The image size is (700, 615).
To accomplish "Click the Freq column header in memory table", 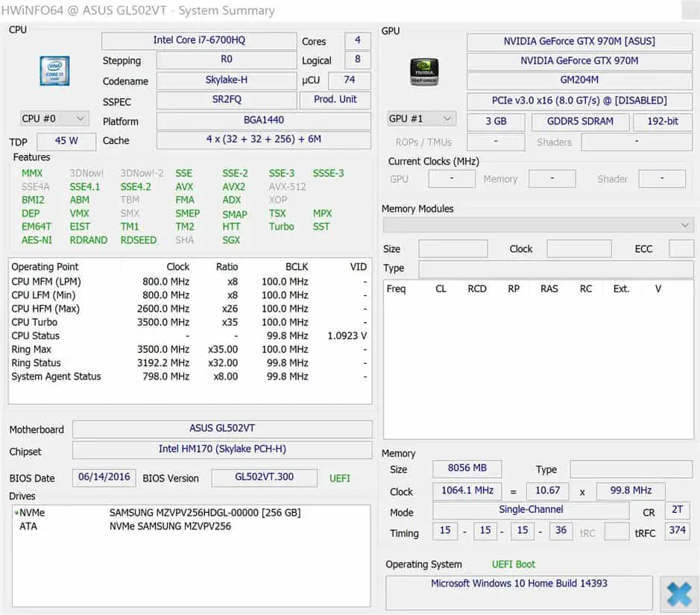I will [396, 289].
